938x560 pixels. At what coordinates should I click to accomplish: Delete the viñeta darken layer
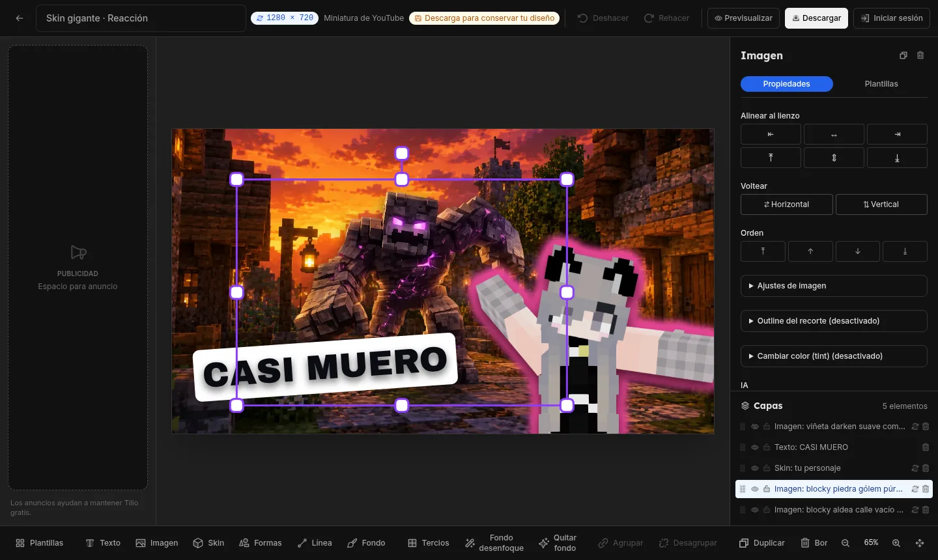tap(926, 427)
